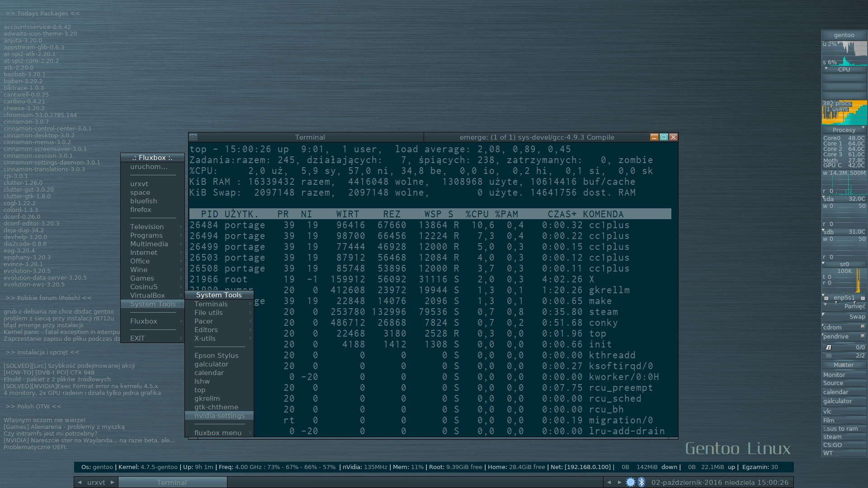868x488 pixels.
Task: Click the Film launcher in gkrellm
Action: 844,420
